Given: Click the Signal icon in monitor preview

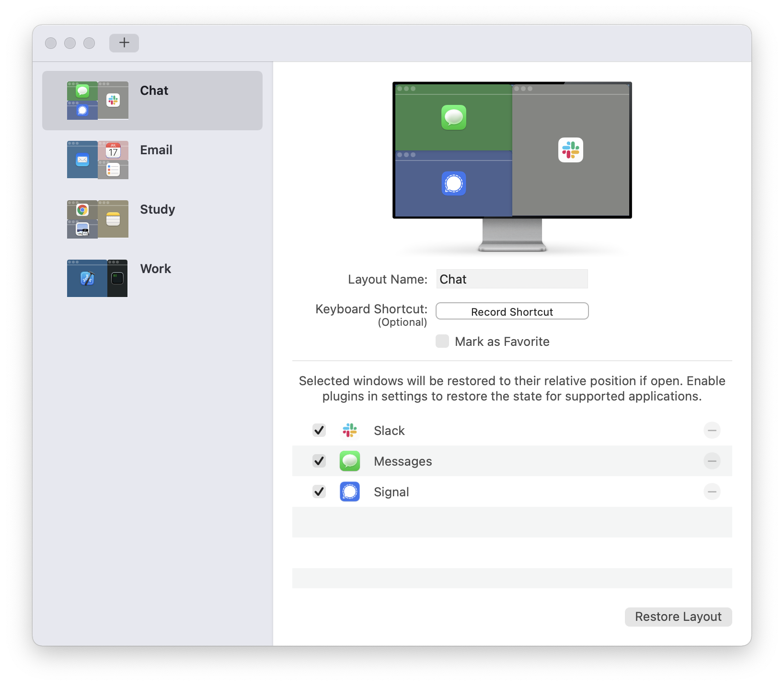Looking at the screenshot, I should click(454, 183).
